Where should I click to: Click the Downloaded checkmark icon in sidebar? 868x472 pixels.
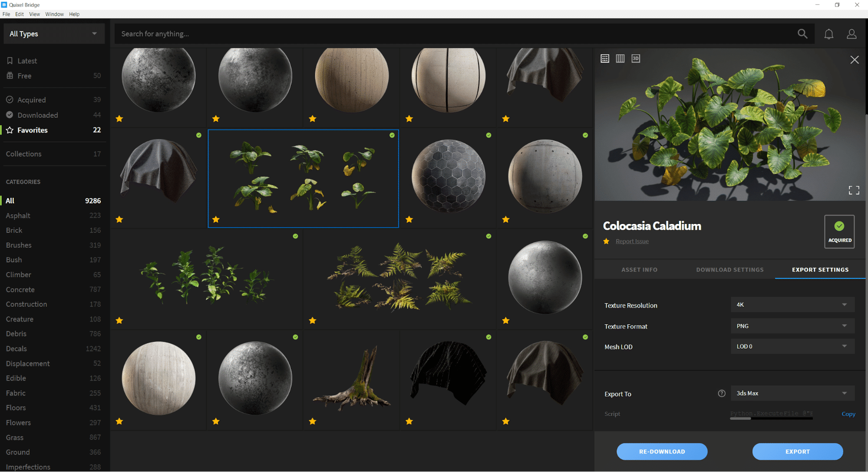pos(10,115)
